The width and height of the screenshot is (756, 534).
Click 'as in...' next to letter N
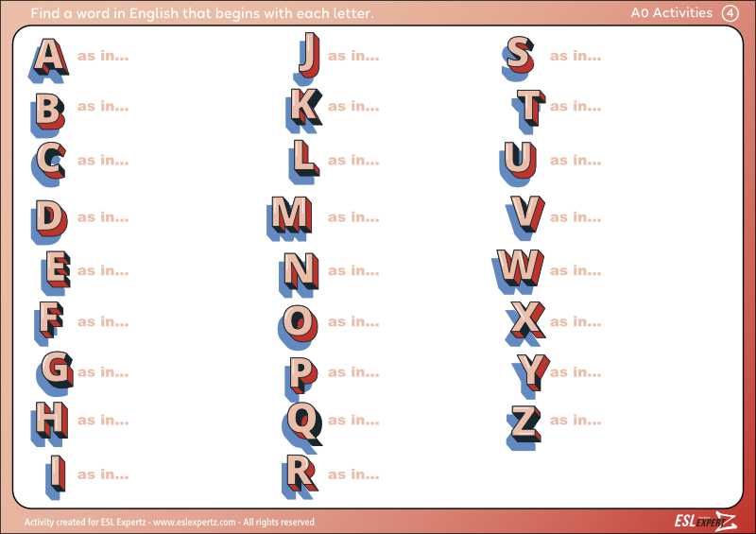click(x=353, y=270)
